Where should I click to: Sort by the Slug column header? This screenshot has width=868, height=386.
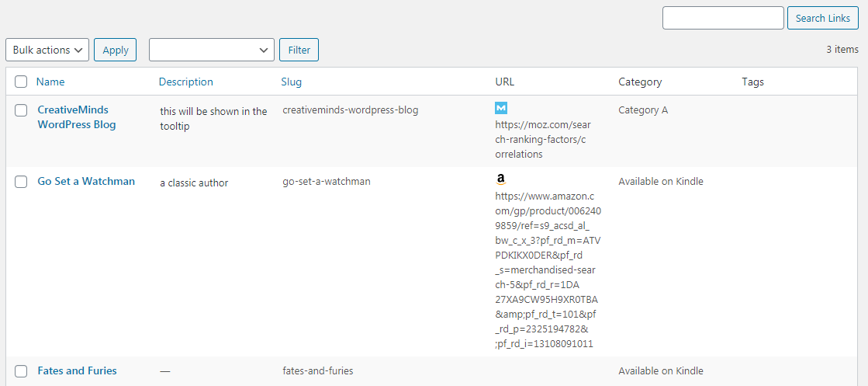(292, 82)
